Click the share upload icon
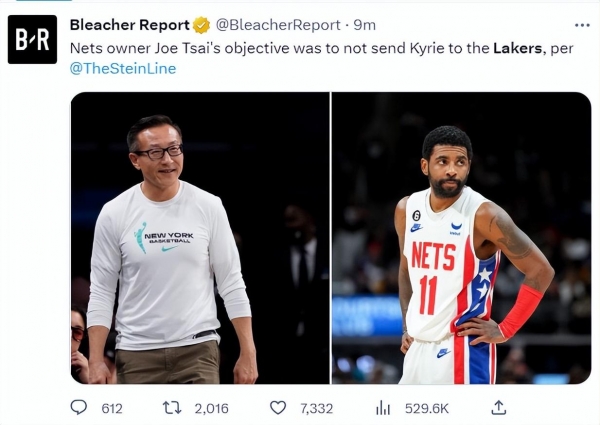The width and height of the screenshot is (600, 425). (x=498, y=407)
